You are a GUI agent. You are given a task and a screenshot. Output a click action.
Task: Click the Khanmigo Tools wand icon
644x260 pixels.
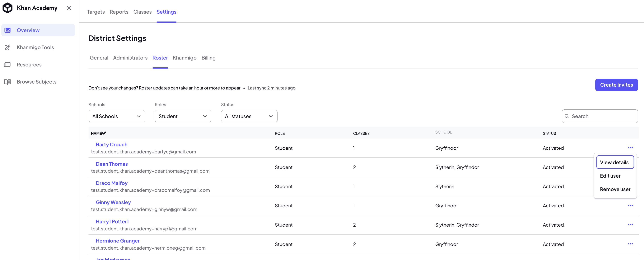coord(7,47)
